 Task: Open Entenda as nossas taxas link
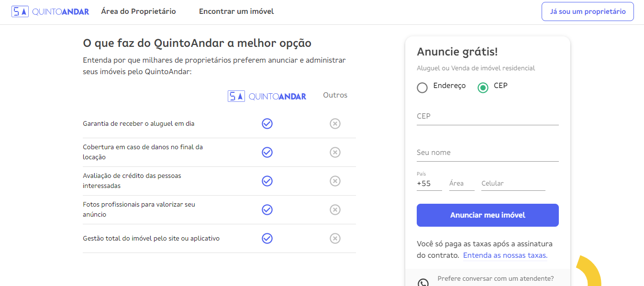click(505, 255)
